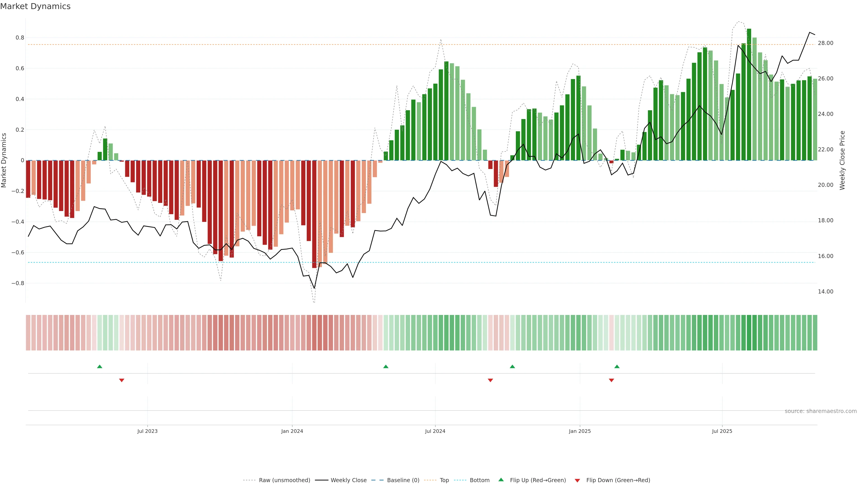Click the red triangle icon in the legend
Image resolution: width=868 pixels, height=488 pixels.
click(x=577, y=481)
